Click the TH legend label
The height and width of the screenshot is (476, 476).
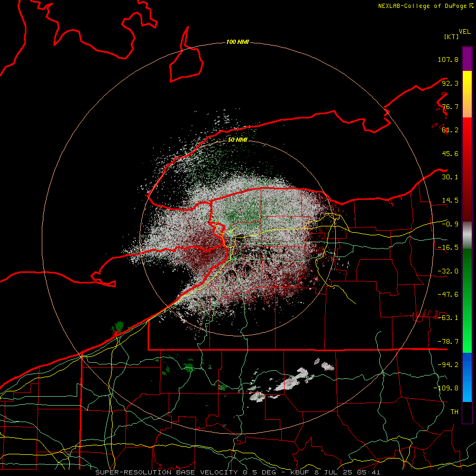(x=454, y=411)
